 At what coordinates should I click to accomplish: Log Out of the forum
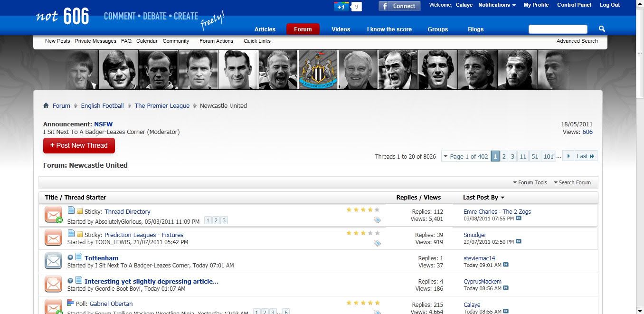click(x=610, y=5)
